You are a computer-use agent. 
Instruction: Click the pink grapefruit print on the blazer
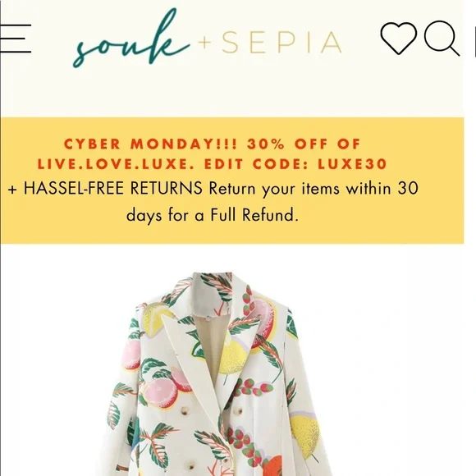pyautogui.click(x=161, y=393)
